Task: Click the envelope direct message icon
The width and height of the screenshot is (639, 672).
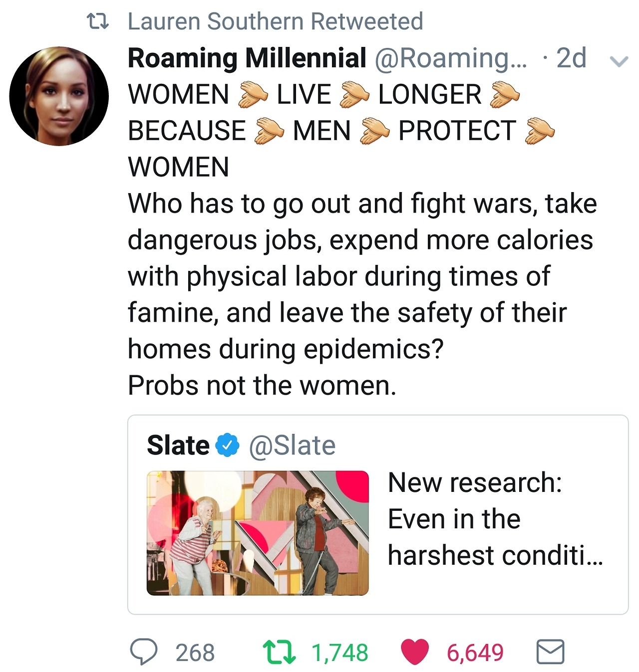Action: click(x=550, y=652)
